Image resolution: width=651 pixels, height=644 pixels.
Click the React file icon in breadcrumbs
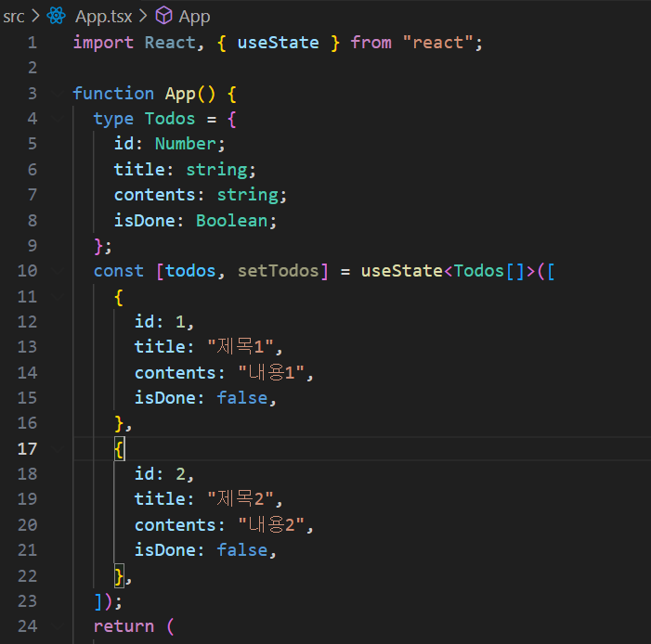coord(56,16)
